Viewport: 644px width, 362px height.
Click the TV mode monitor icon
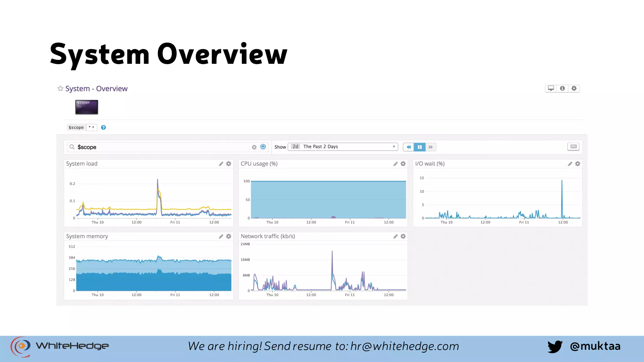click(x=551, y=89)
